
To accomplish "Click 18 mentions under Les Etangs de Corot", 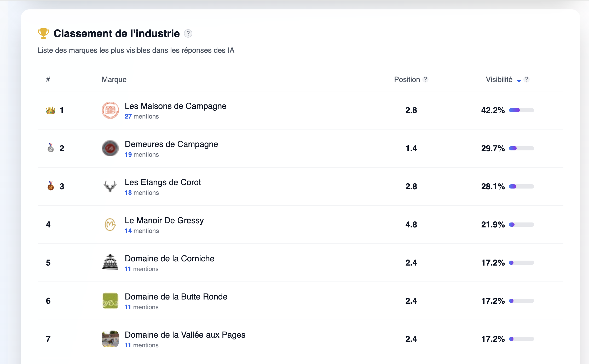I will click(x=142, y=193).
